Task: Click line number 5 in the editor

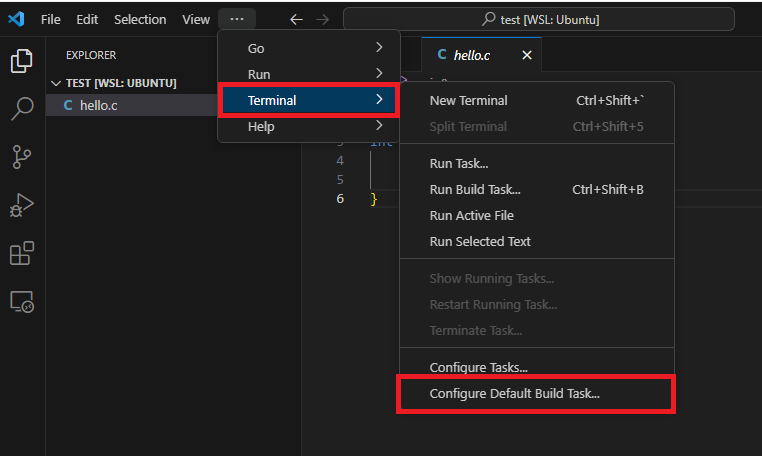Action: [340, 179]
